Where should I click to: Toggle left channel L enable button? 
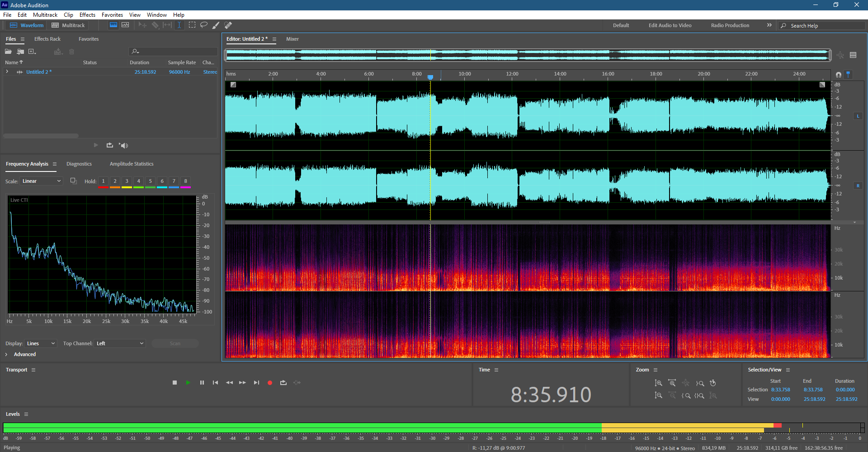(x=858, y=116)
